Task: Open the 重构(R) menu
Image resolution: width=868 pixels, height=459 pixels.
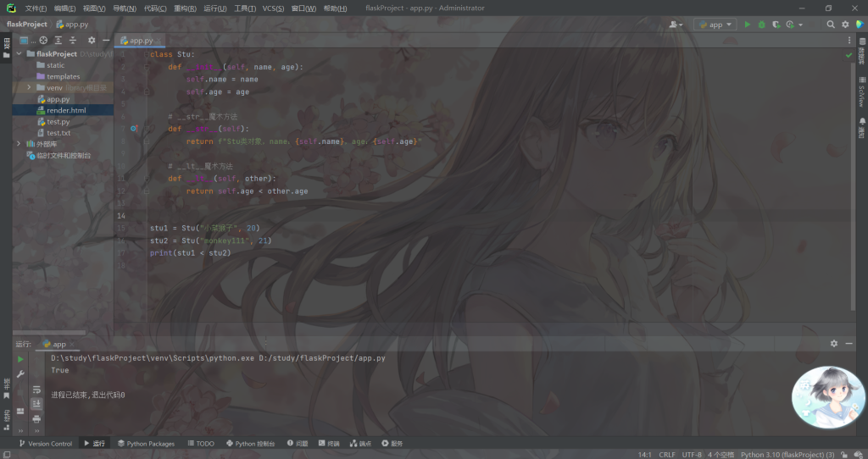Action: tap(185, 8)
